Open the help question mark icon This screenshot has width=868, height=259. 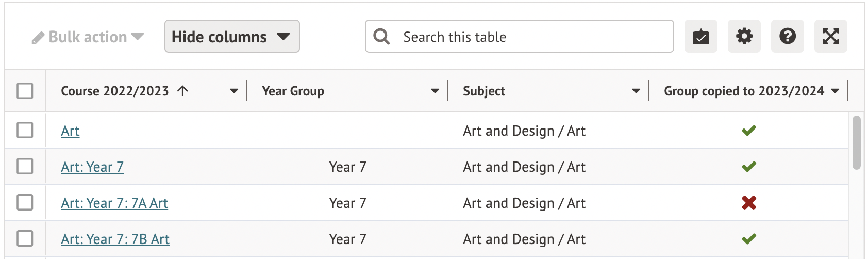pos(787,37)
